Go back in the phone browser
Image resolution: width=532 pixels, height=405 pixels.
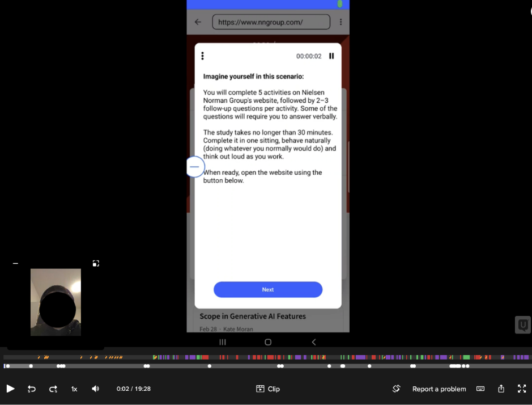click(x=198, y=22)
